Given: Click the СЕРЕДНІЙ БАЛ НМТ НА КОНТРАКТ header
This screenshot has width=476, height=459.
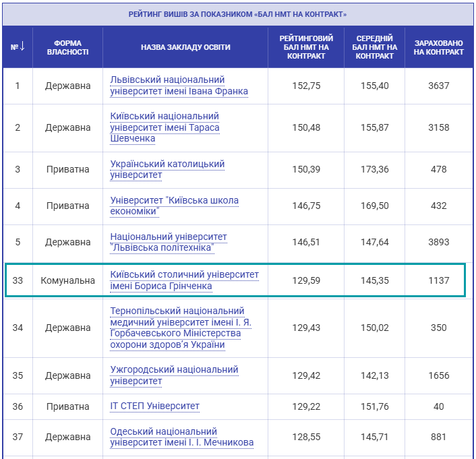Looking at the screenshot, I should tap(374, 47).
